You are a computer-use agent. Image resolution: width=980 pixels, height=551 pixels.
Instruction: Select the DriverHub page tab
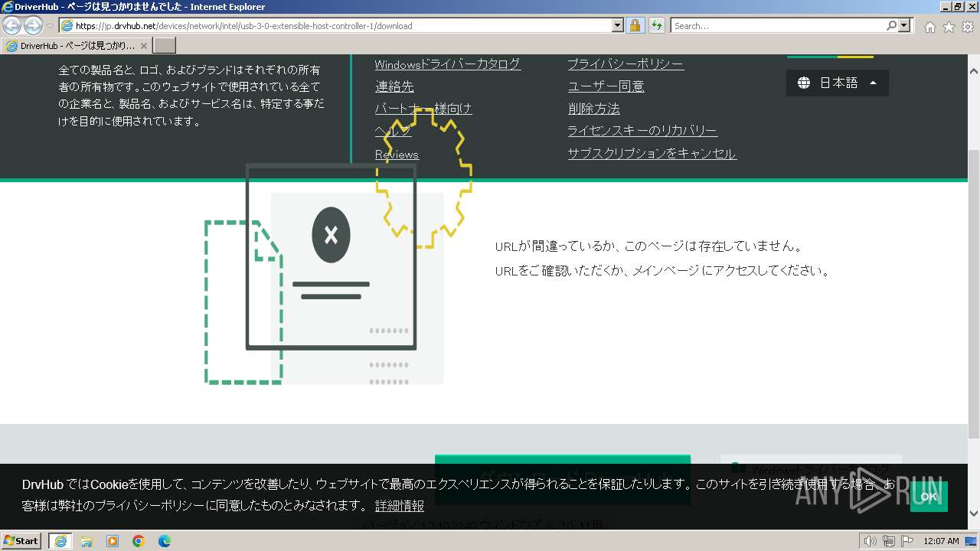point(75,46)
